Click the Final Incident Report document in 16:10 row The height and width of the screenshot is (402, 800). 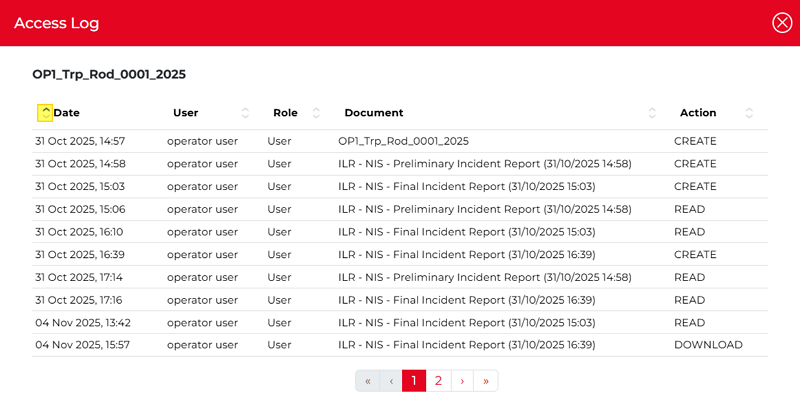pos(467,232)
